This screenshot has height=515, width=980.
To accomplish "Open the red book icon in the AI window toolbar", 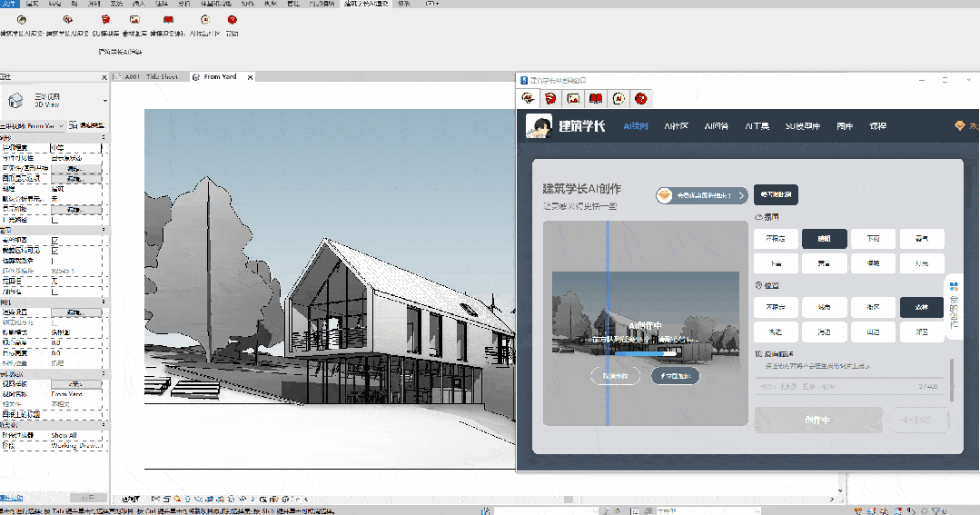I will click(596, 99).
